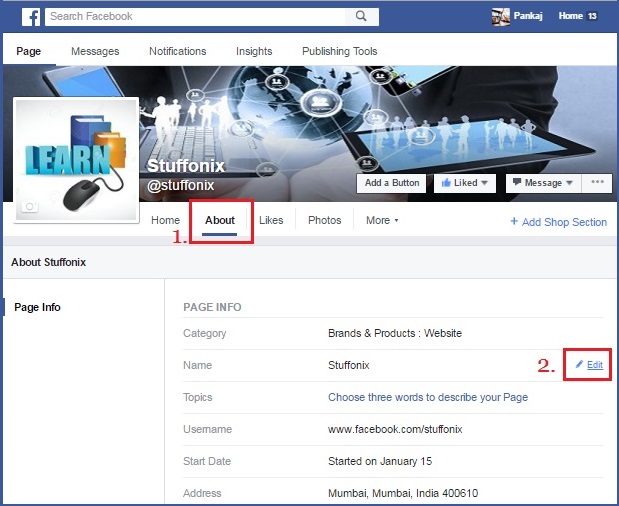Click the www.facebook.com/stuffonix username value

(x=395, y=429)
